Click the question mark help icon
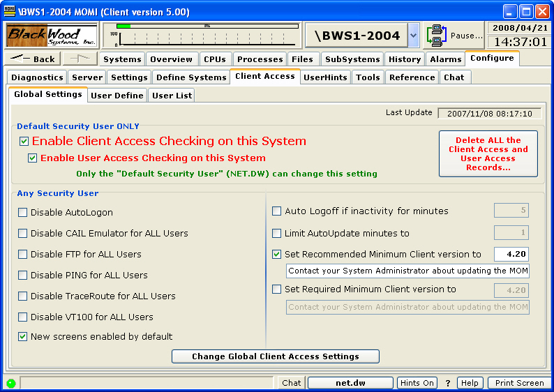The width and height of the screenshot is (554, 392). (x=448, y=383)
